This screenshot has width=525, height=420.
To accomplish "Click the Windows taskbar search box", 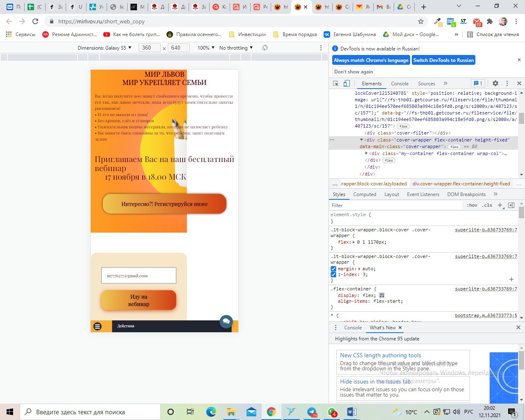I will (90, 412).
